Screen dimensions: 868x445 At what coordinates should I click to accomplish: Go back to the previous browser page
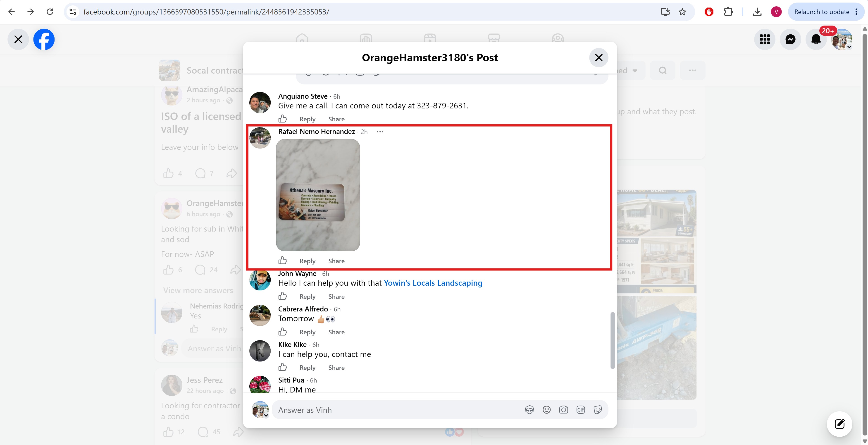click(x=12, y=12)
